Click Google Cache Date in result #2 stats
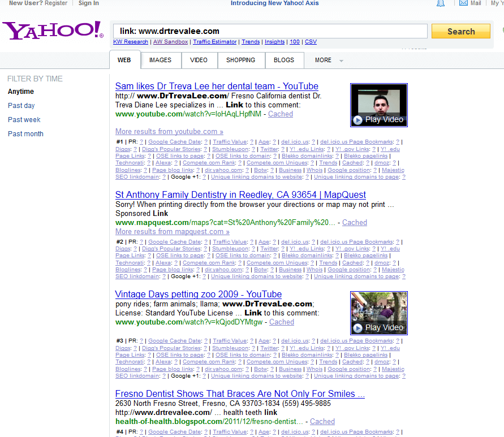 pos(175,241)
